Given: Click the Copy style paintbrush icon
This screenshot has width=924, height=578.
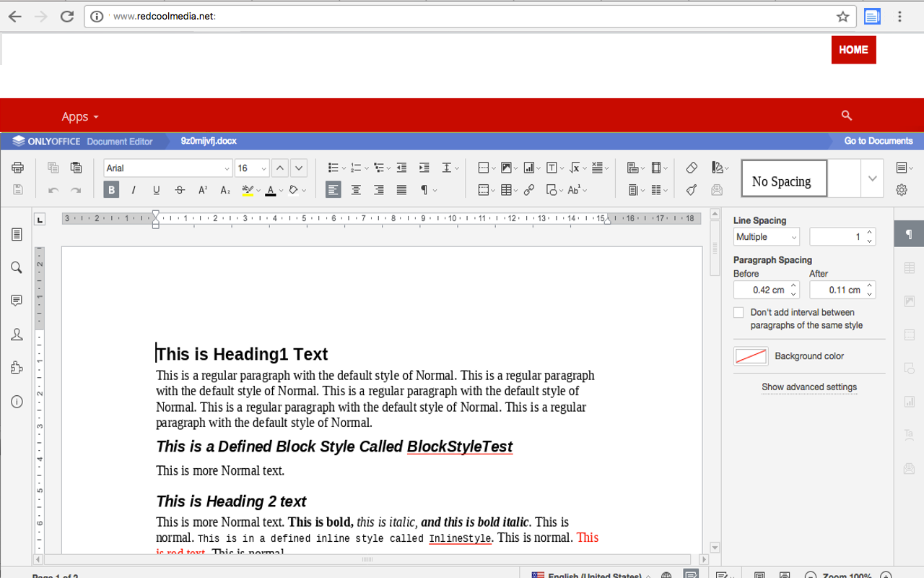Looking at the screenshot, I should tap(692, 190).
